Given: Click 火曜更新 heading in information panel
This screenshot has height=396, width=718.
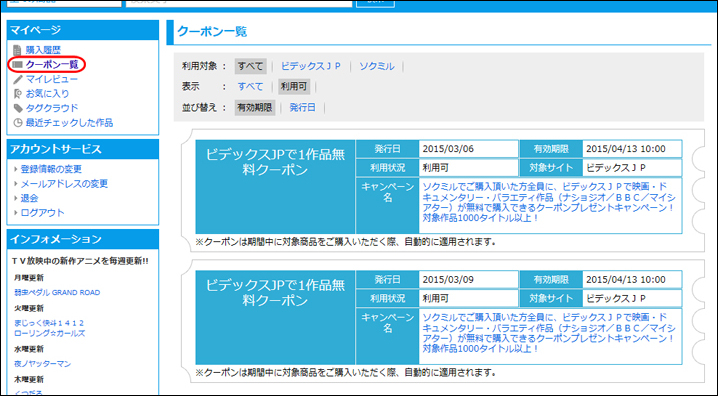Looking at the screenshot, I should [29, 308].
